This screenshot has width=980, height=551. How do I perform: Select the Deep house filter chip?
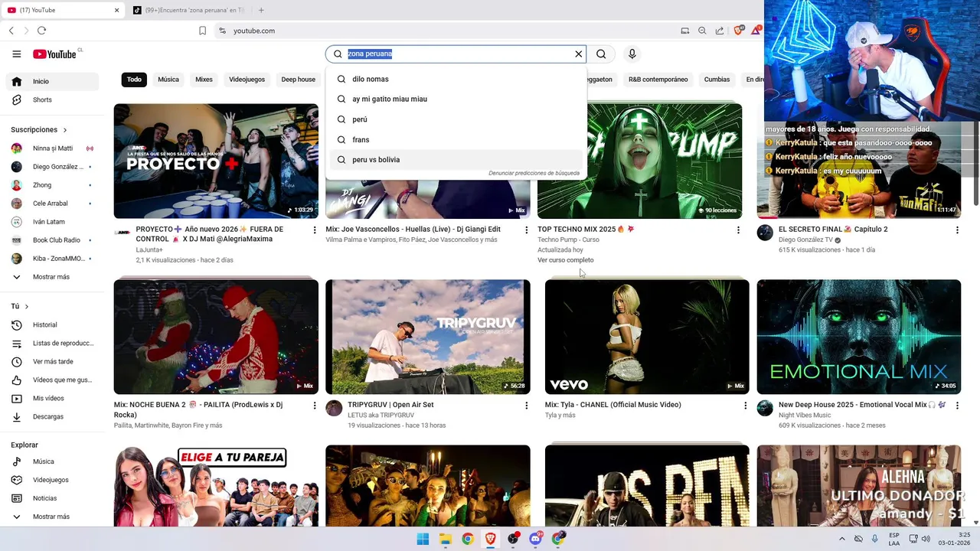298,80
